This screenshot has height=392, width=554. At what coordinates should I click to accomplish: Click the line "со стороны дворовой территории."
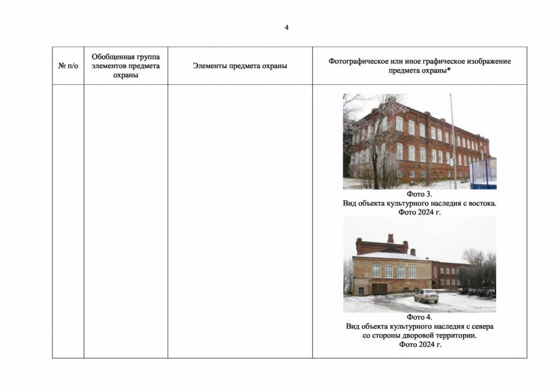[420, 335]
